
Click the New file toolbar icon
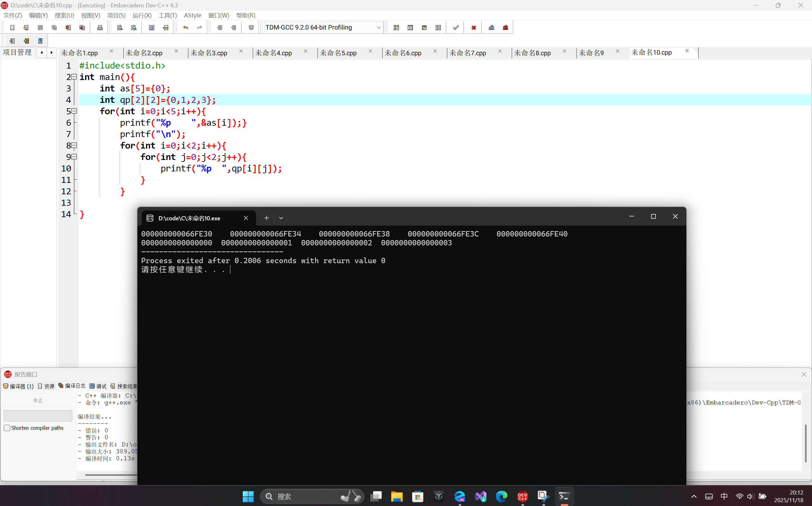(x=12, y=27)
